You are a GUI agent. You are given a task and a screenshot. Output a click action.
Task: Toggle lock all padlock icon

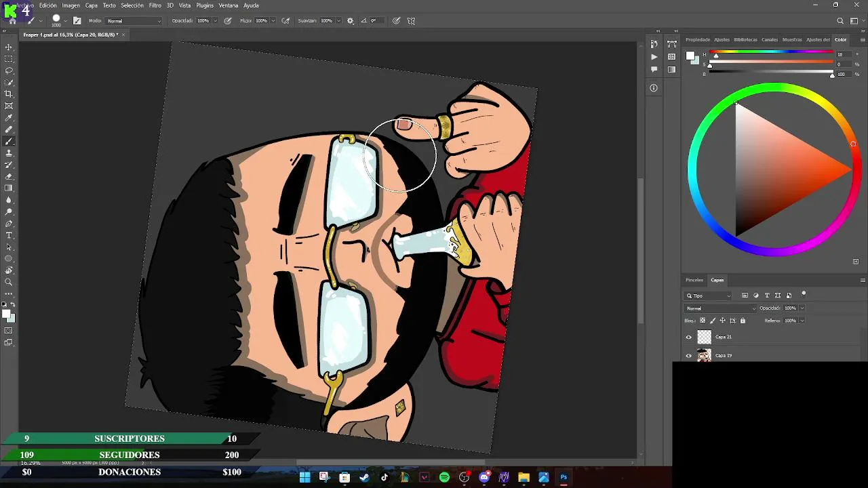743,321
